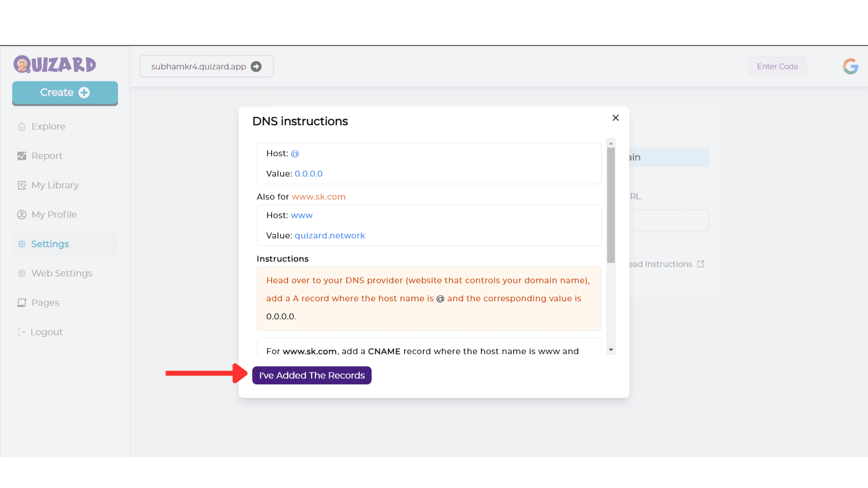868x488 pixels.
Task: Click the My Profile user icon
Action: point(22,215)
